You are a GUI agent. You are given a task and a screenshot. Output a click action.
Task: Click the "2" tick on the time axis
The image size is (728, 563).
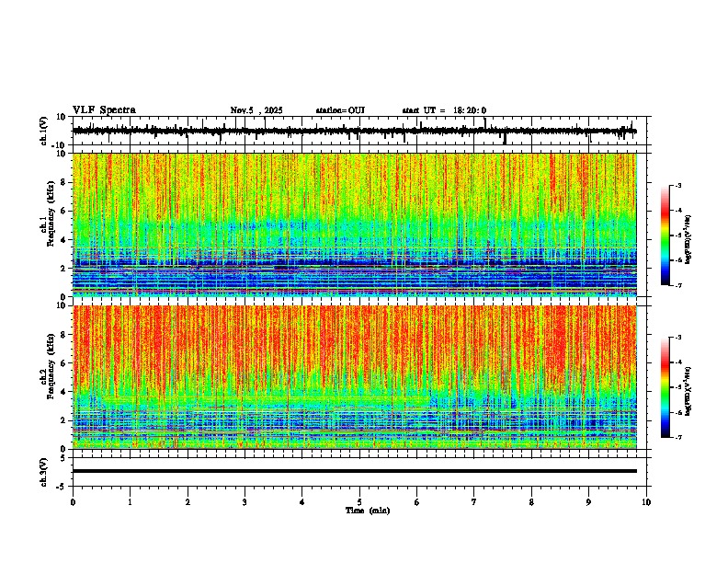click(188, 502)
